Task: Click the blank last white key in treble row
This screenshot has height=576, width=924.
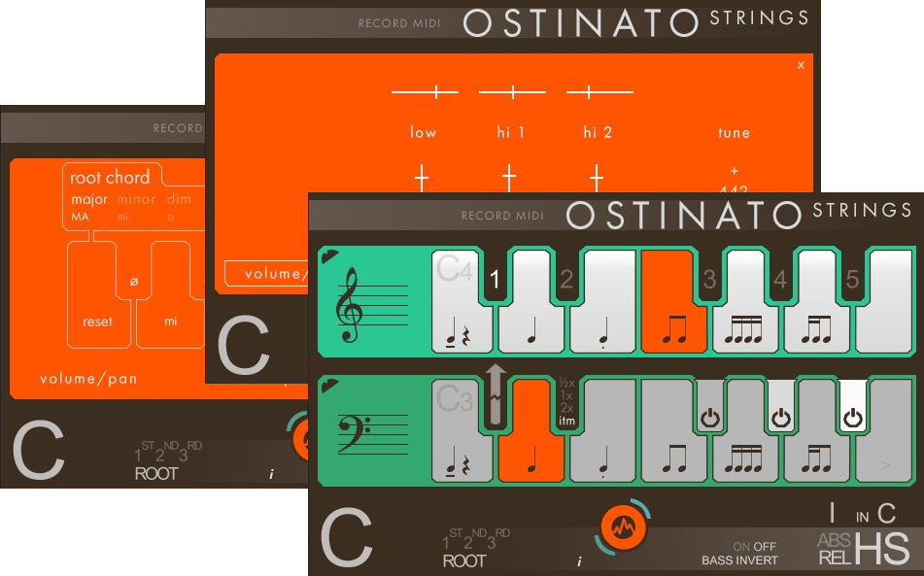Action: tap(884, 301)
